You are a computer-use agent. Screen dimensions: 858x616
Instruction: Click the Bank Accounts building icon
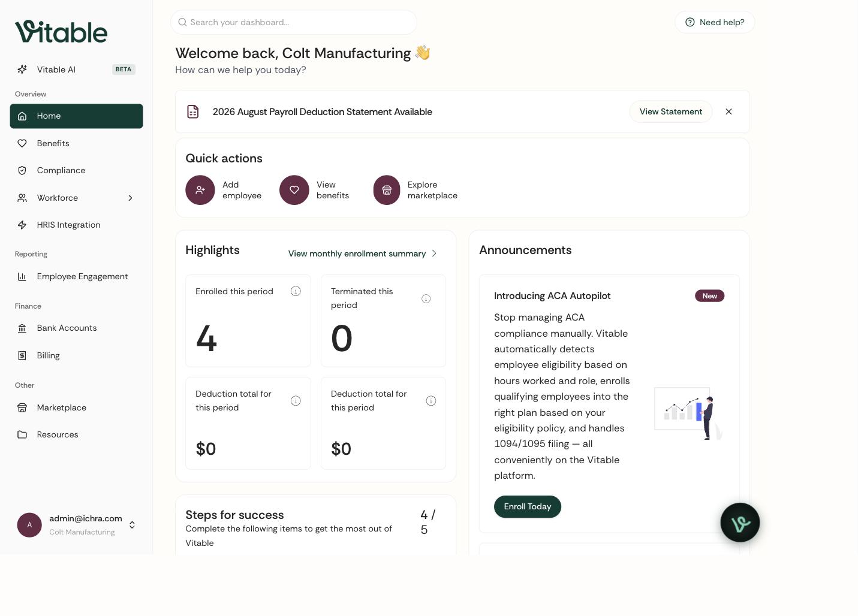[x=22, y=328]
